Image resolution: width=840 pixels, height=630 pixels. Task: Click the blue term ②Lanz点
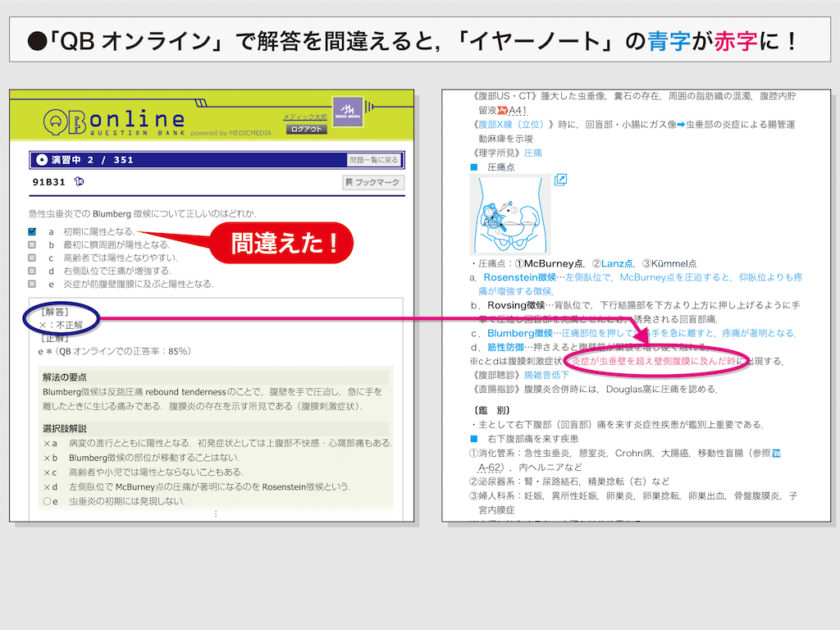click(612, 263)
